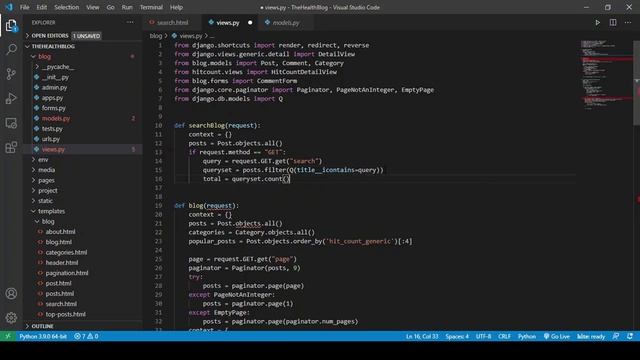Open the Search view in activity bar
The image size is (640, 360).
click(11, 50)
